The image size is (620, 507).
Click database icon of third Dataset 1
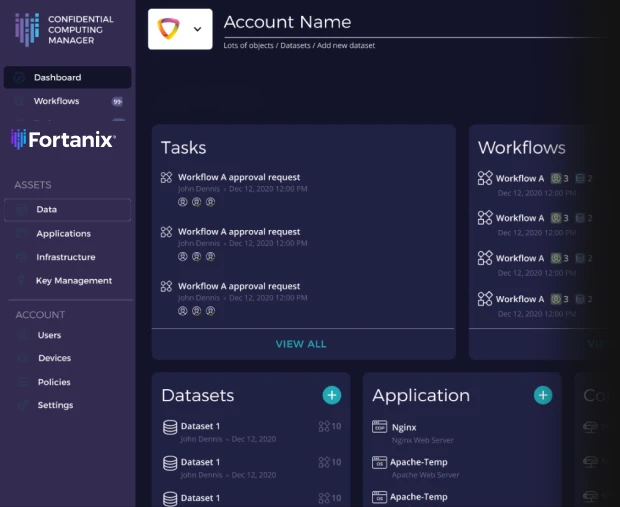(170, 499)
